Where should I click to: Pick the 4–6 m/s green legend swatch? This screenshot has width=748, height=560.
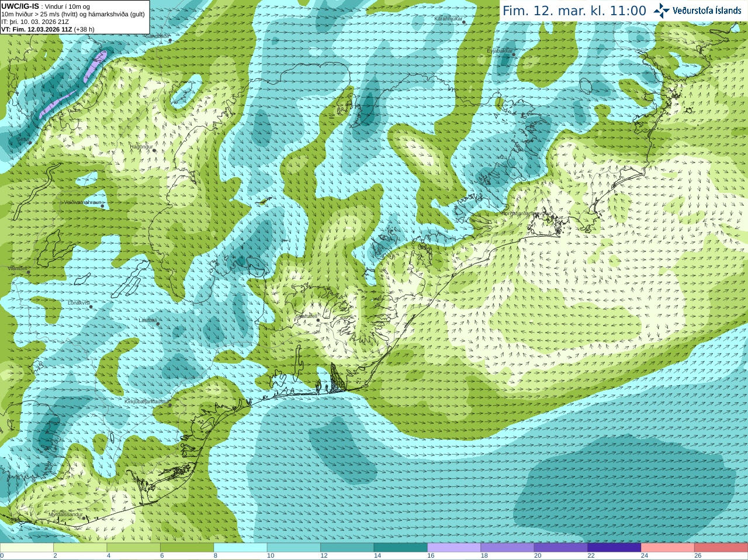click(x=133, y=548)
